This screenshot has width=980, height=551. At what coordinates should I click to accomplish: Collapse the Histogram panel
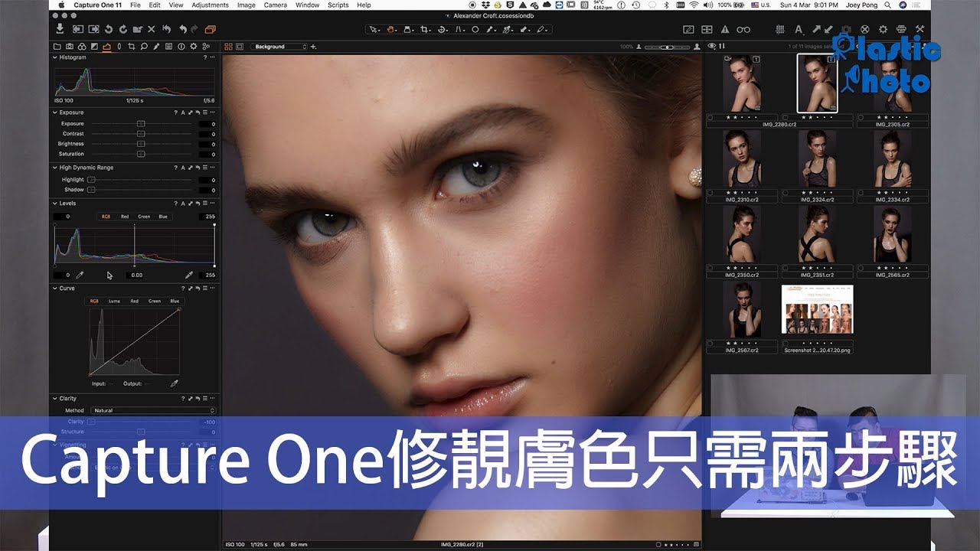point(55,57)
